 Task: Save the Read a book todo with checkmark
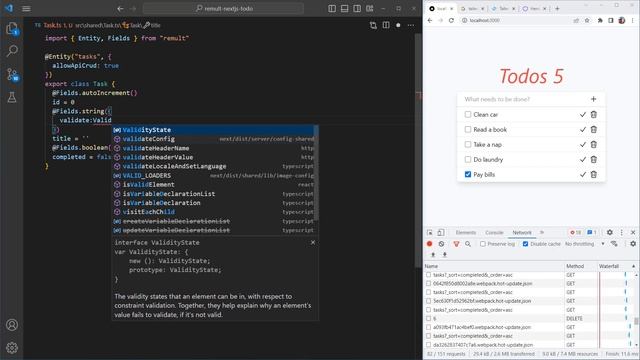coord(583,130)
